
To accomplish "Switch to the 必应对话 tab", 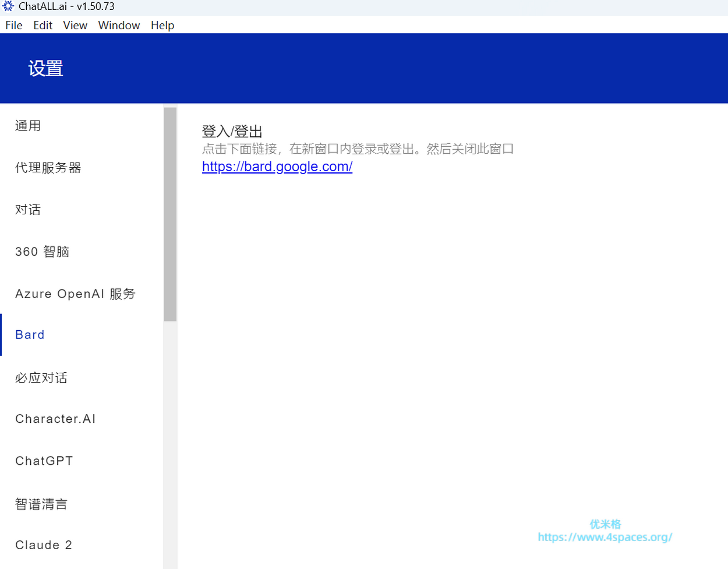I will 41,377.
